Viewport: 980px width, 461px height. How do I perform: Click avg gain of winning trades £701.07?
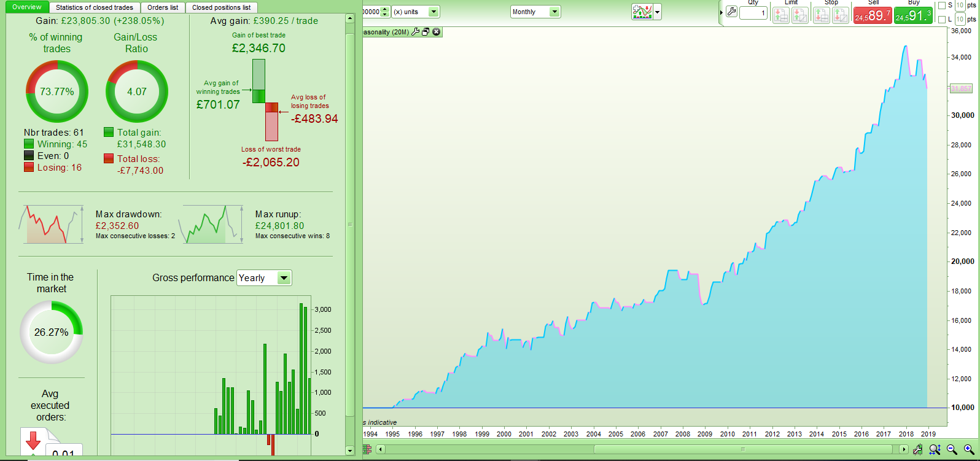(218, 104)
